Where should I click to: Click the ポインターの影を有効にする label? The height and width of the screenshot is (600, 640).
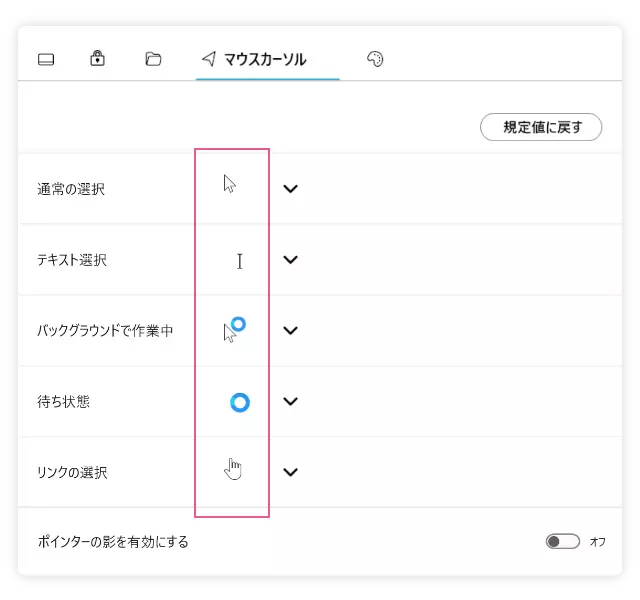click(x=113, y=542)
